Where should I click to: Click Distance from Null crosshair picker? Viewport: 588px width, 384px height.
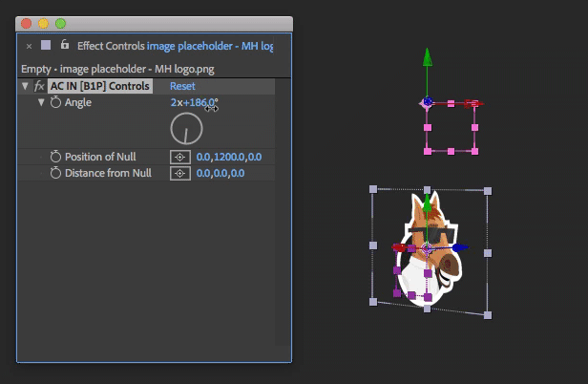click(x=178, y=173)
